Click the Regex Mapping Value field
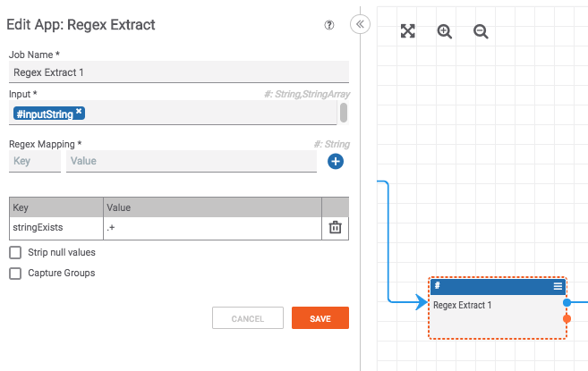 pos(191,161)
